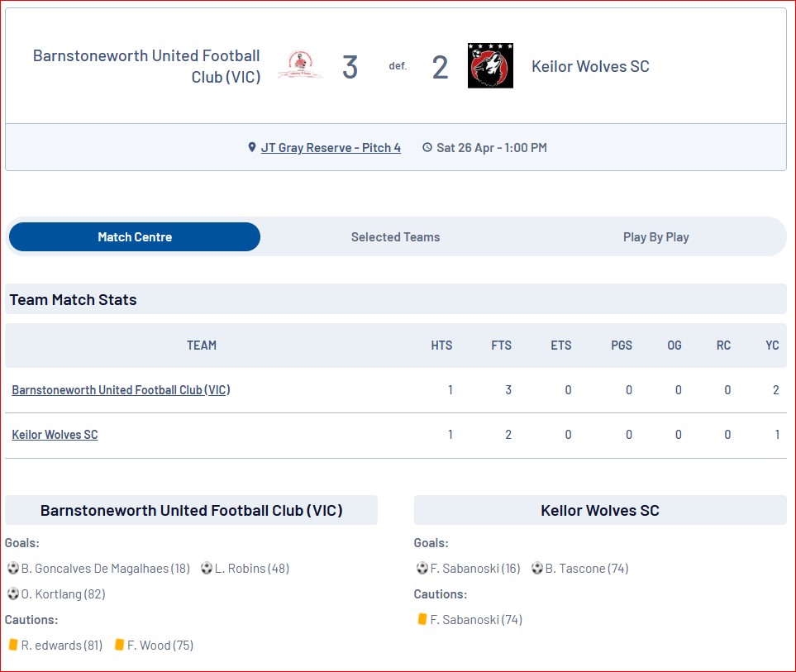This screenshot has width=796, height=672.
Task: Click the yellow card icon beside F. Wood
Action: tap(120, 645)
